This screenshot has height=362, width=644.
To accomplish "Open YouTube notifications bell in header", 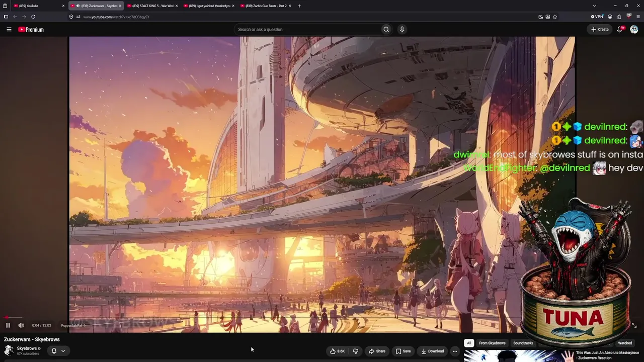I will [x=620, y=29].
